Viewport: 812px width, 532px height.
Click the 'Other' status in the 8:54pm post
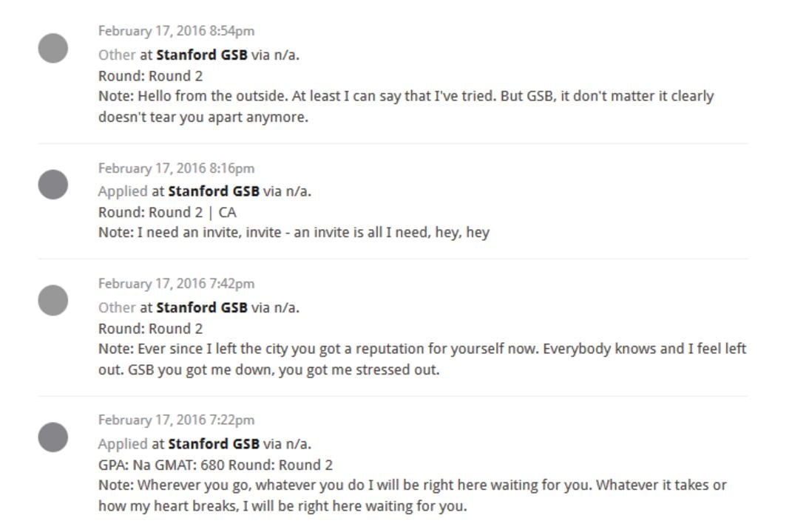coord(117,55)
